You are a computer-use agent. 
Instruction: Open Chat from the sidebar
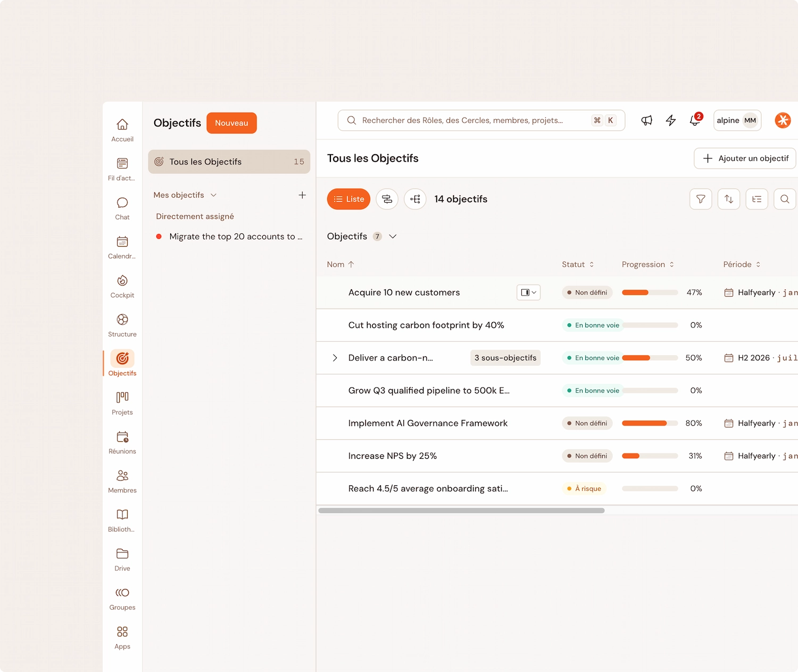122,208
